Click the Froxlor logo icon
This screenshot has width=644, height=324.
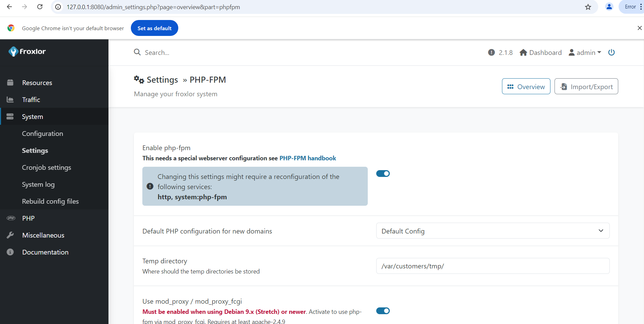(13, 52)
